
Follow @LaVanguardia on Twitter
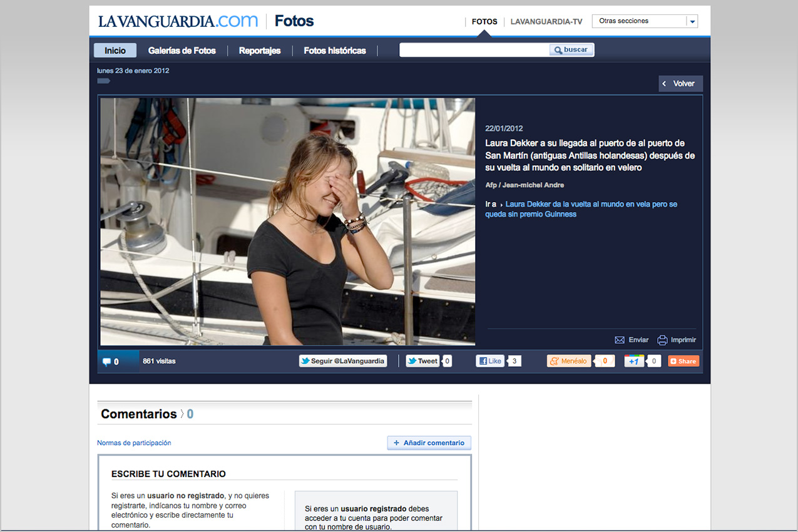click(x=342, y=361)
